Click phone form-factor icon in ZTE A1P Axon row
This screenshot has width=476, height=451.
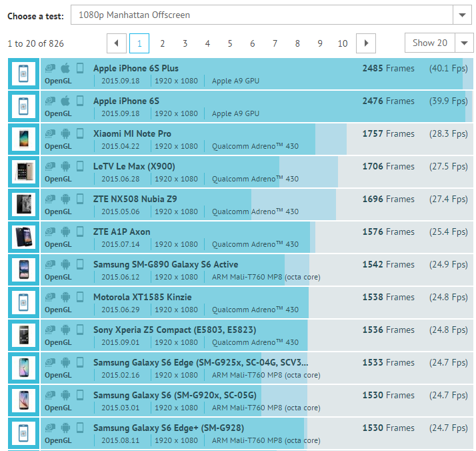tap(80, 232)
